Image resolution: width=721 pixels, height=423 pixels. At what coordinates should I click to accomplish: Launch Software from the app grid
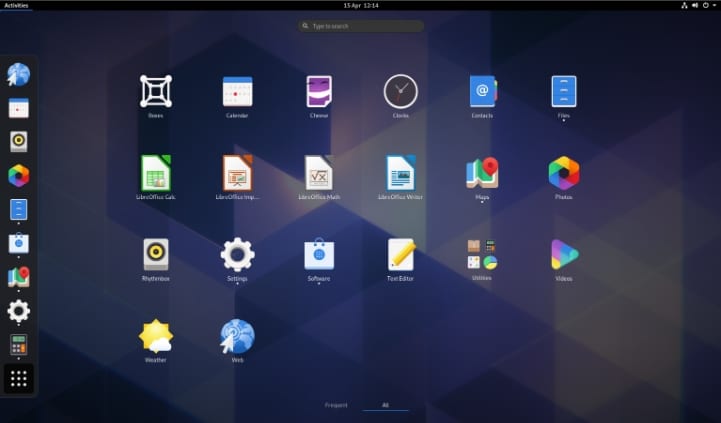(319, 254)
